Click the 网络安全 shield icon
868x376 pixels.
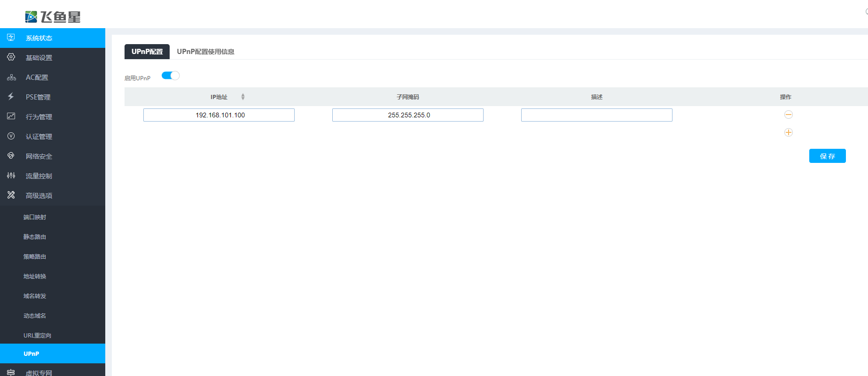[11, 156]
